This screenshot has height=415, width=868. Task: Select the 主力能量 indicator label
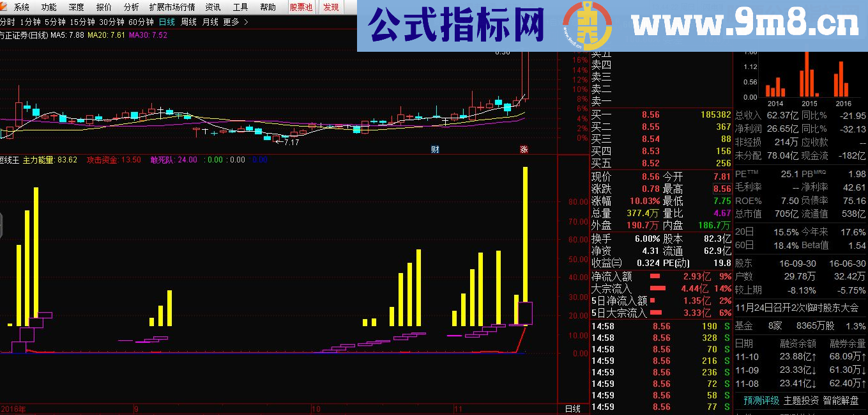click(37, 160)
